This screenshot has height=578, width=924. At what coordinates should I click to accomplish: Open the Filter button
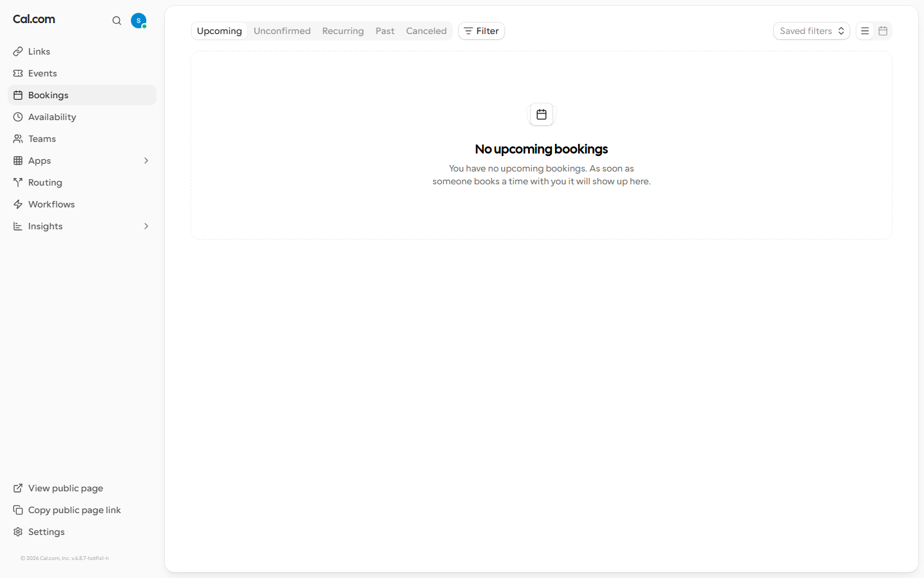[481, 31]
